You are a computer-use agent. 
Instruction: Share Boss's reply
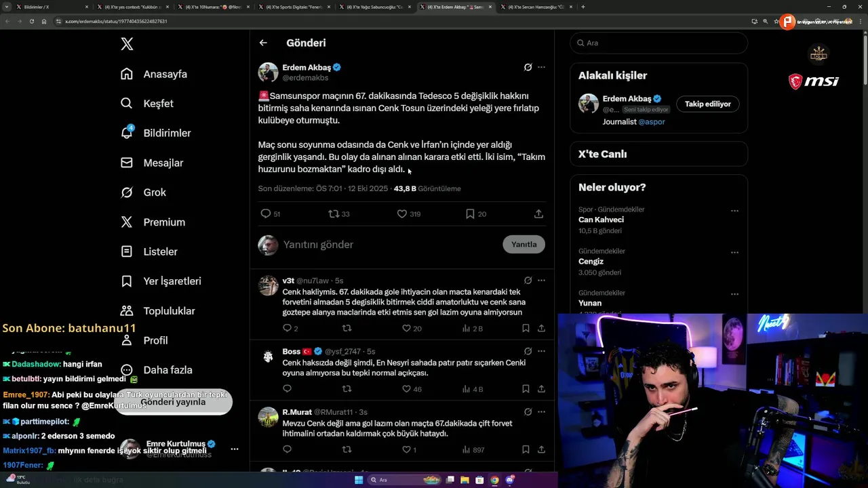click(x=541, y=389)
